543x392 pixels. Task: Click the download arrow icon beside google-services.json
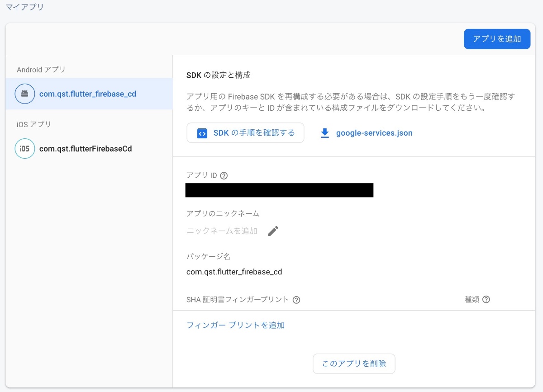tap(324, 133)
